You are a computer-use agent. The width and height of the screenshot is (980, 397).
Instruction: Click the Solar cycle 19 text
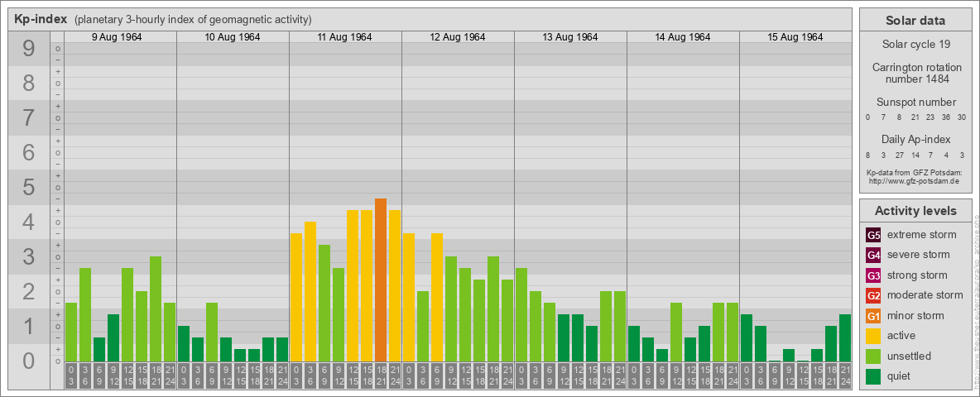[916, 45]
